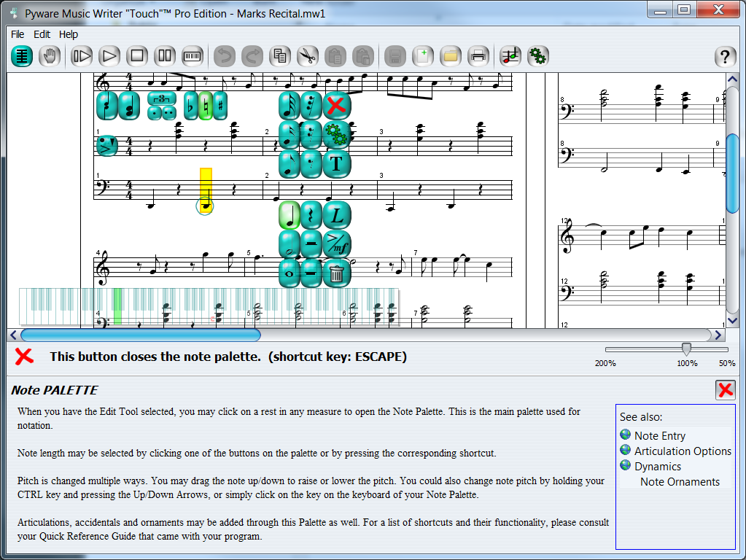Click the T text button on note palette
The image size is (746, 560).
(335, 164)
